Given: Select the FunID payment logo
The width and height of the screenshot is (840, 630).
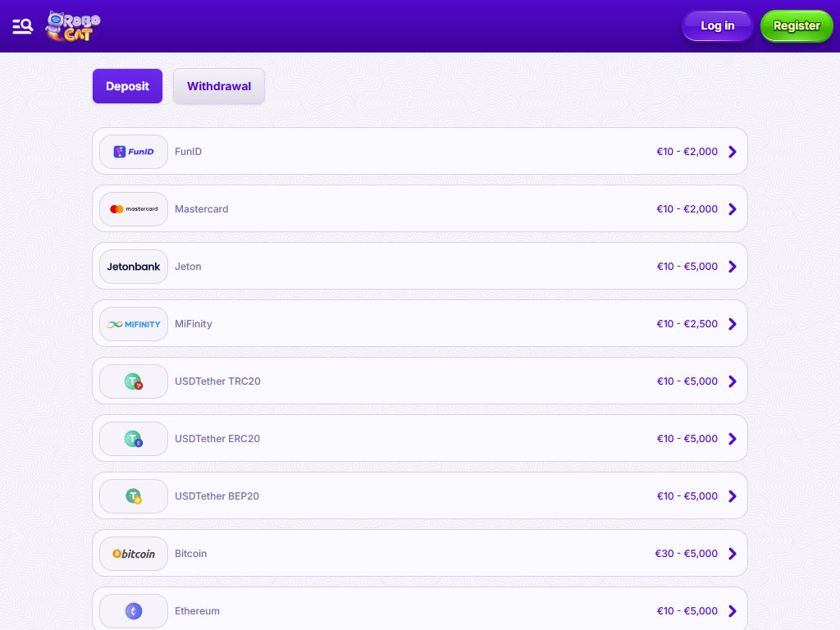Looking at the screenshot, I should pyautogui.click(x=134, y=152).
